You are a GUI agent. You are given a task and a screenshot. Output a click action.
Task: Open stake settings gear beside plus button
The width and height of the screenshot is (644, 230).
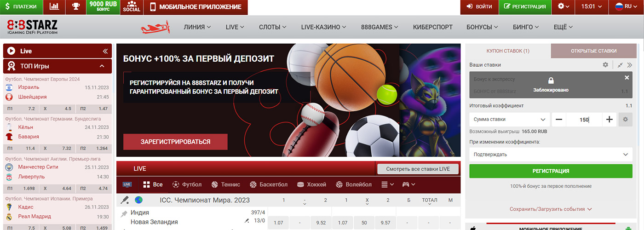(x=625, y=120)
